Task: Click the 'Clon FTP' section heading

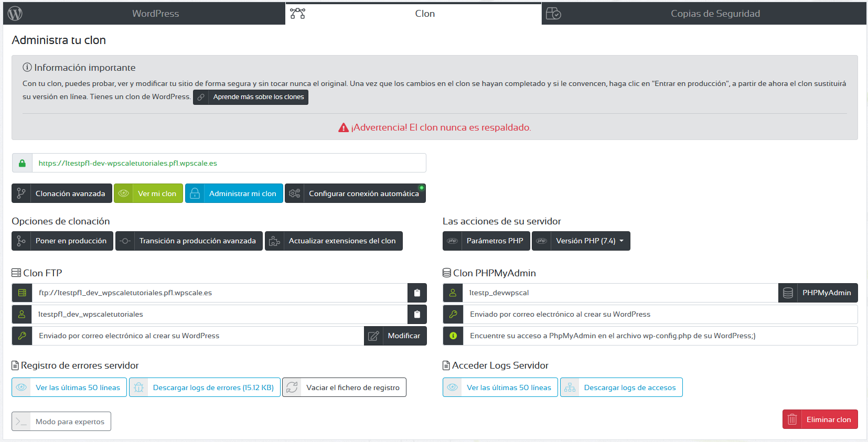Action: click(x=42, y=273)
